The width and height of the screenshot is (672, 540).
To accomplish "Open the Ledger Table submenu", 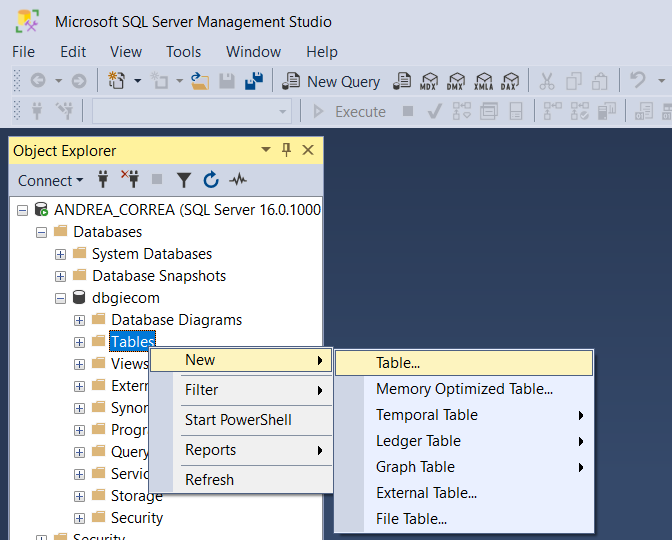I will [464, 441].
